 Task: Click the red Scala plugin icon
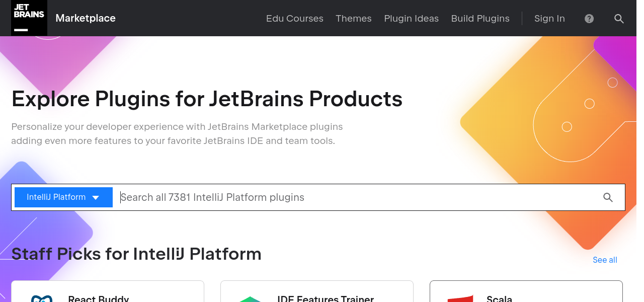(460, 298)
